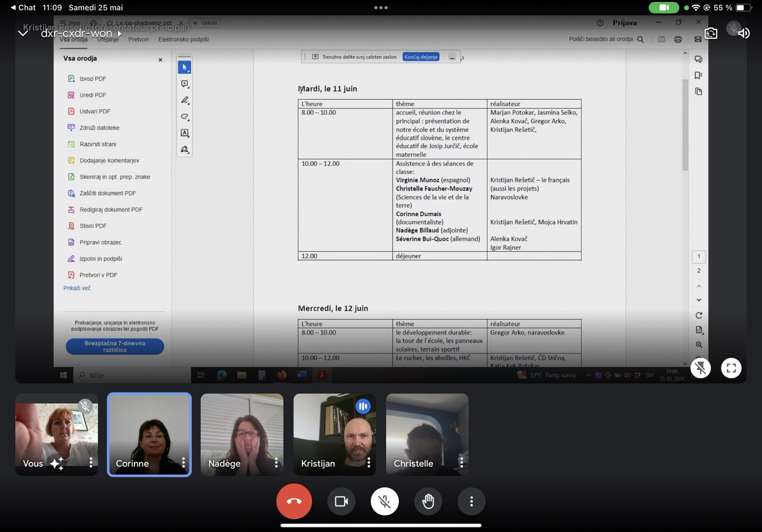Click the Brezplačna 7-dnevna različica button
This screenshot has height=532, width=762.
tap(115, 347)
